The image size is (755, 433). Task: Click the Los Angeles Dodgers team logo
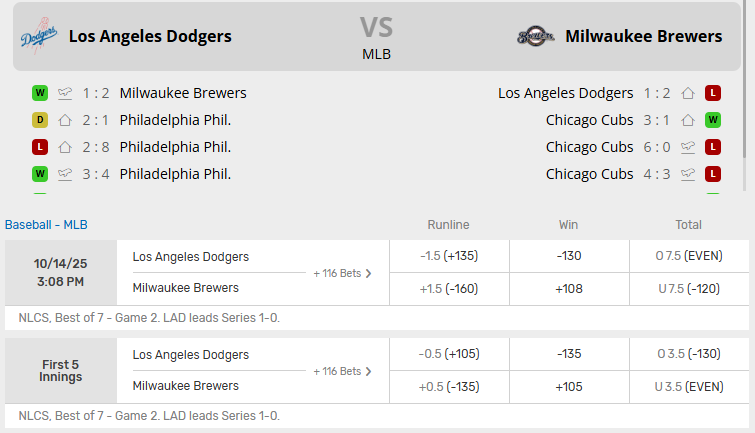(x=39, y=37)
